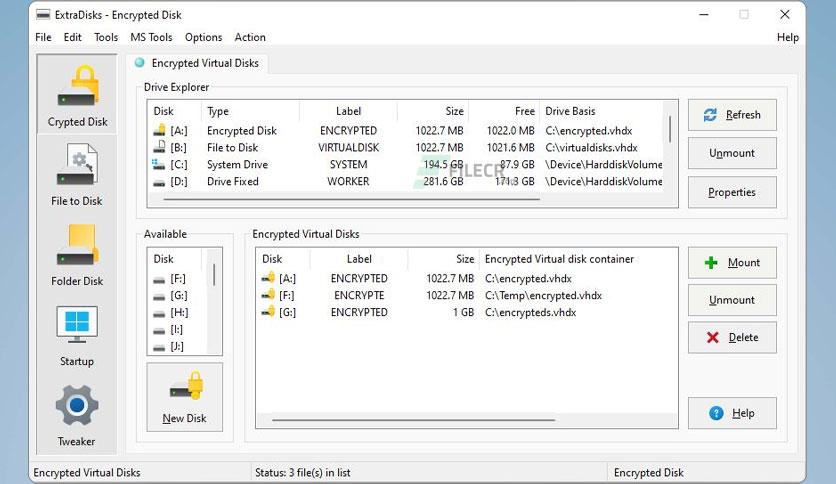Click the Mount button

click(x=732, y=263)
